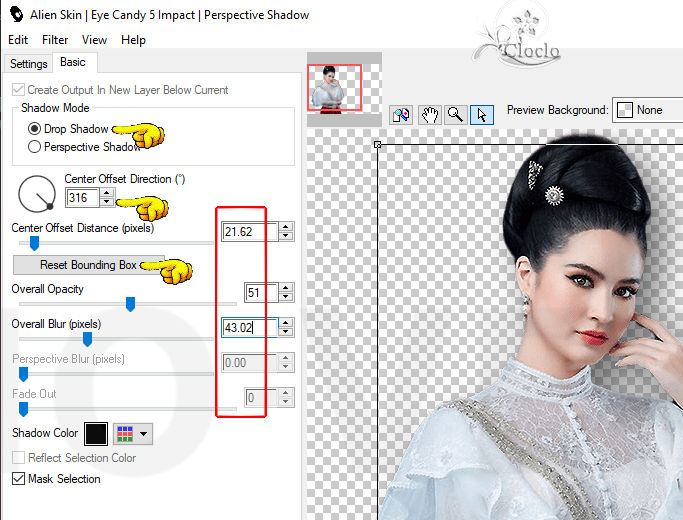Switch to the Settings tab
The width and height of the screenshot is (683, 520).
(x=28, y=63)
